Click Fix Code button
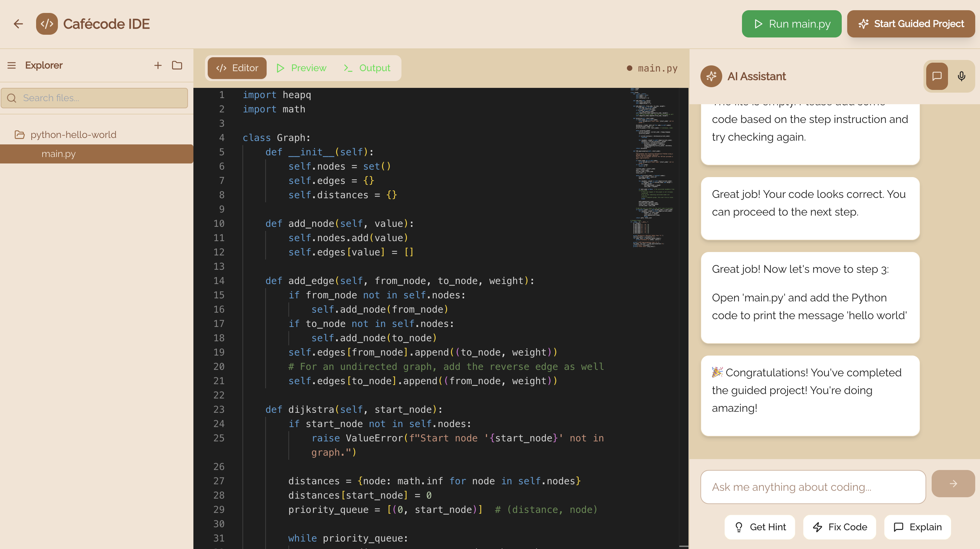The width and height of the screenshot is (980, 549). pos(839,527)
